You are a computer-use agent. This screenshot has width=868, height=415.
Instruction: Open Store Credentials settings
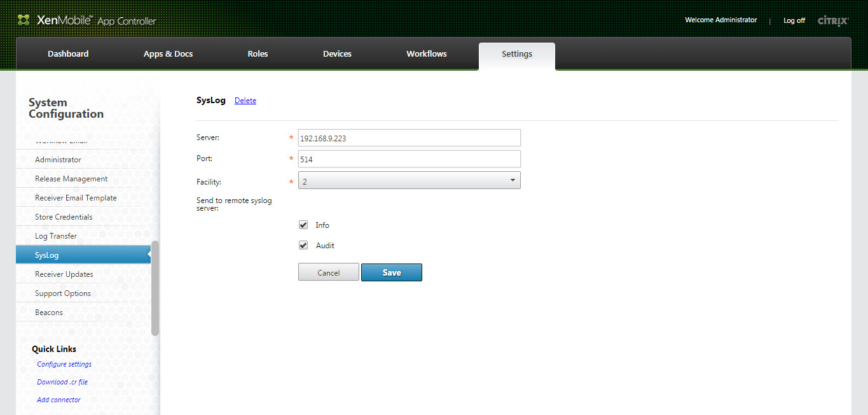[84, 217]
